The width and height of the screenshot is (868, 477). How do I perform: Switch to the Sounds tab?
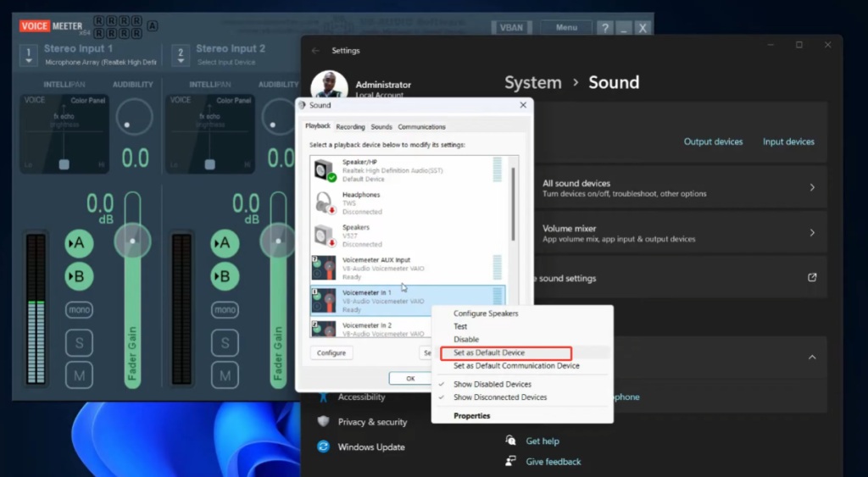pos(381,127)
